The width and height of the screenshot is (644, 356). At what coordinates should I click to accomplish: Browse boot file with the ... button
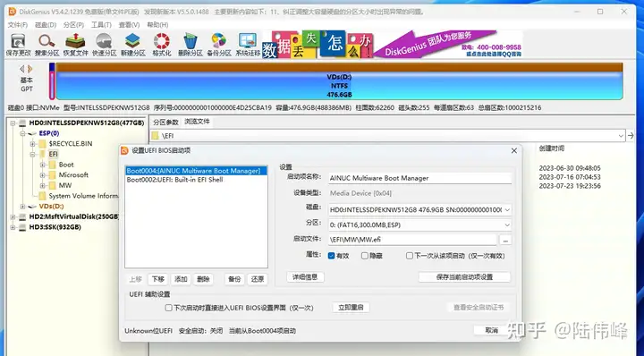coord(505,240)
